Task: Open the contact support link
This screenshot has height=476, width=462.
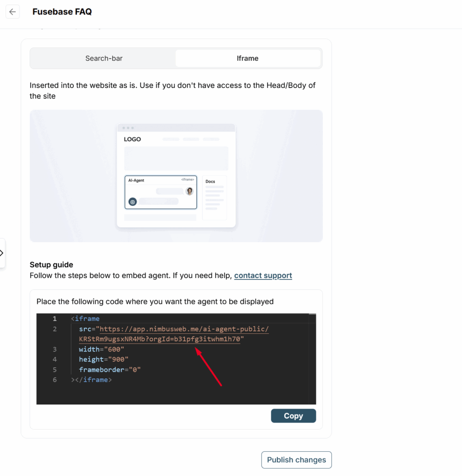Action: click(263, 276)
